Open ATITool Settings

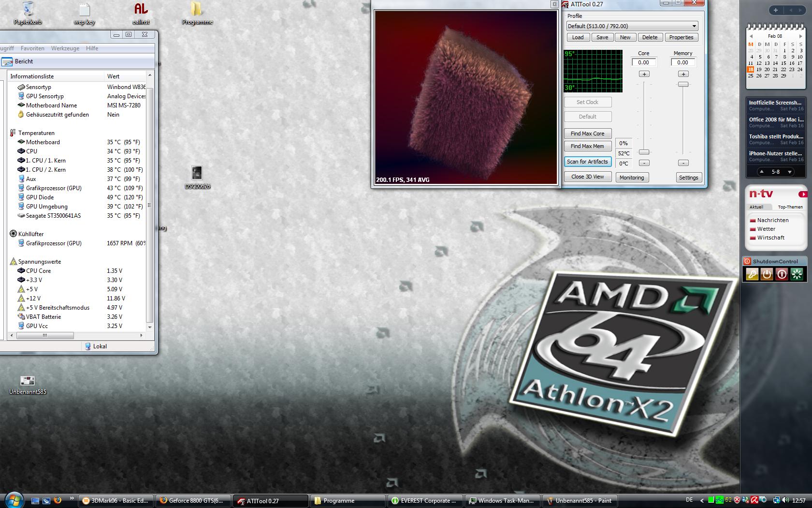[x=688, y=178]
